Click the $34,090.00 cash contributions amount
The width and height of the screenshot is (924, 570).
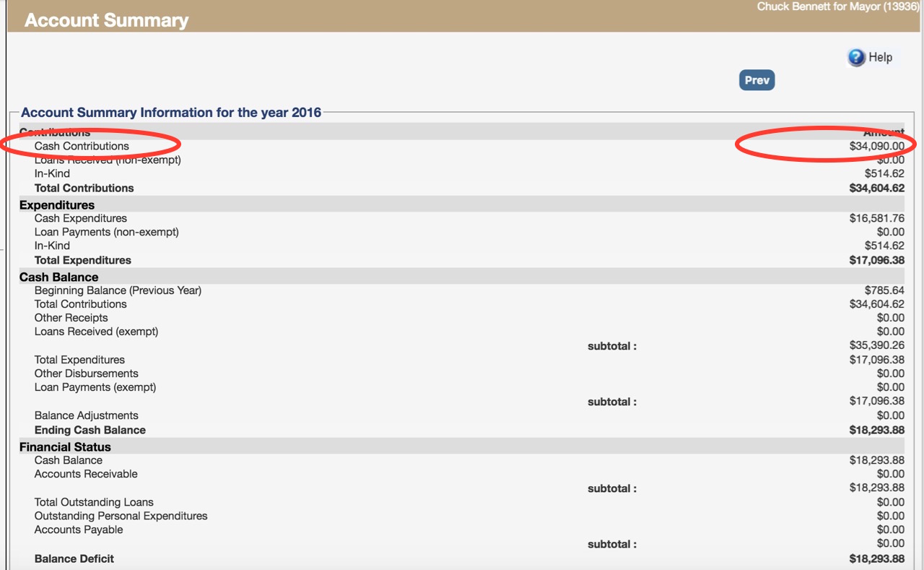coord(876,146)
